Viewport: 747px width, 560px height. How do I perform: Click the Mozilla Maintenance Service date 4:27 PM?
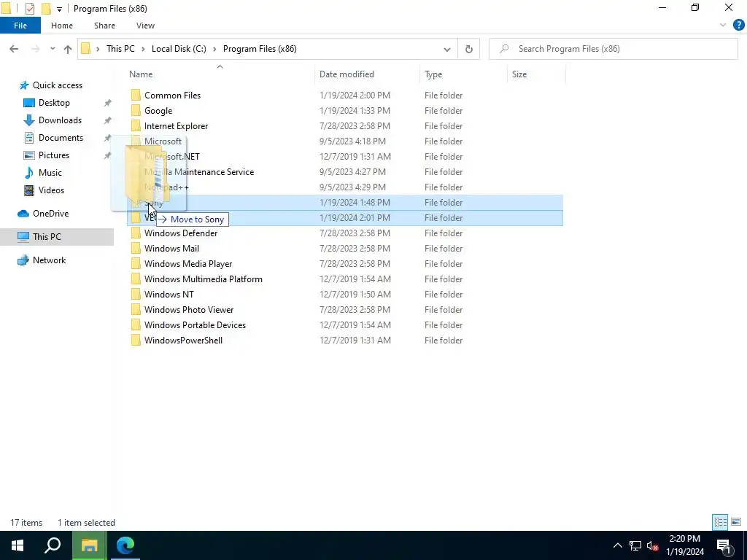[352, 172]
